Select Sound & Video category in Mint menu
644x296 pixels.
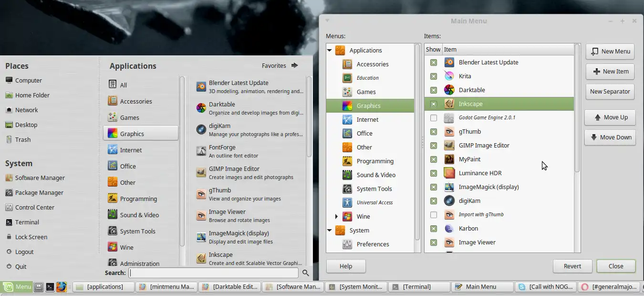141,214
